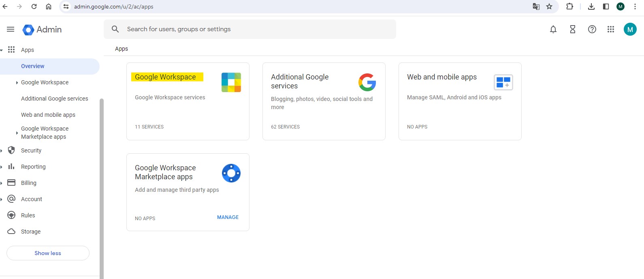The width and height of the screenshot is (644, 279).
Task: Expand Google Workspace Marketplace apps arrow
Action: coord(17,133)
